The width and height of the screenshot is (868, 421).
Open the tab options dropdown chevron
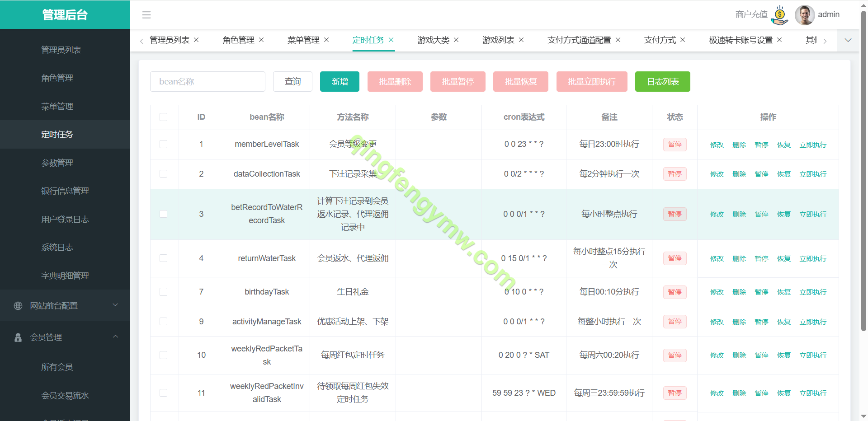click(x=848, y=40)
